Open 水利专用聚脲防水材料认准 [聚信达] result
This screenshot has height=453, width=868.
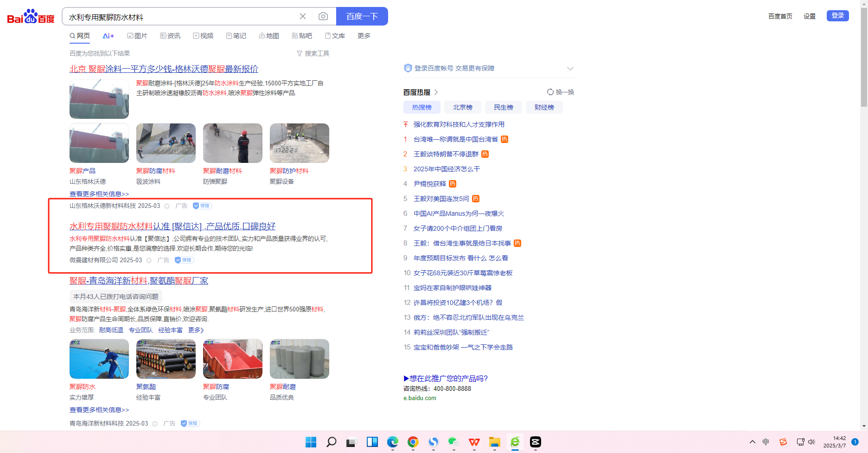click(172, 226)
